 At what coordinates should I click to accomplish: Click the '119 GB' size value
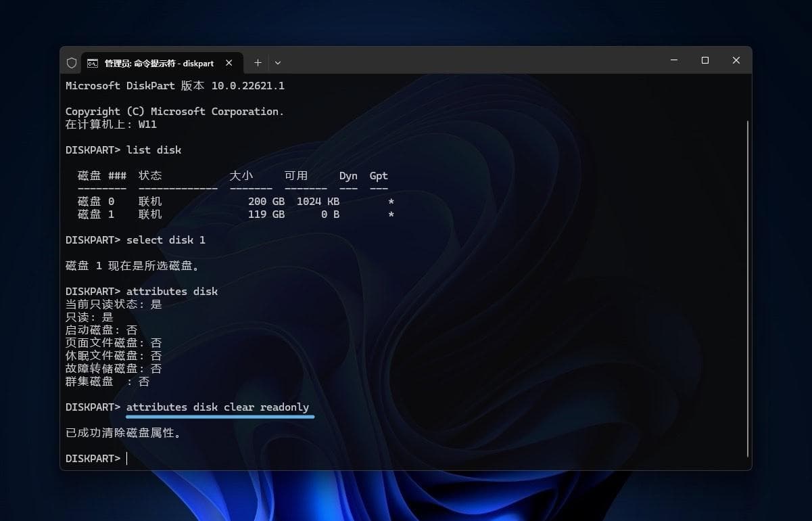pos(266,214)
